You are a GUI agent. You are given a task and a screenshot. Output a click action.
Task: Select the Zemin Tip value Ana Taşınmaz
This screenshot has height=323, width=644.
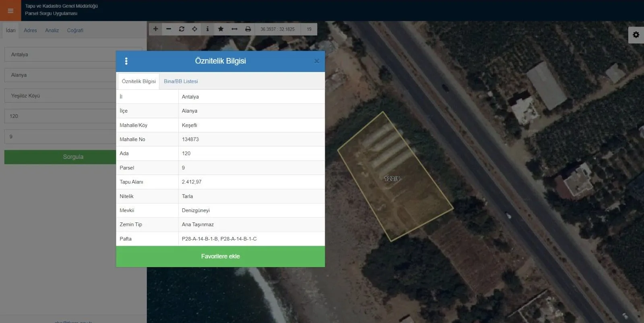click(198, 224)
